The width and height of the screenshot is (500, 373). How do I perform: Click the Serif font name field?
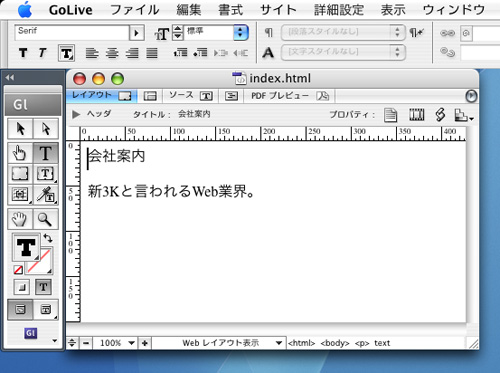(72, 32)
